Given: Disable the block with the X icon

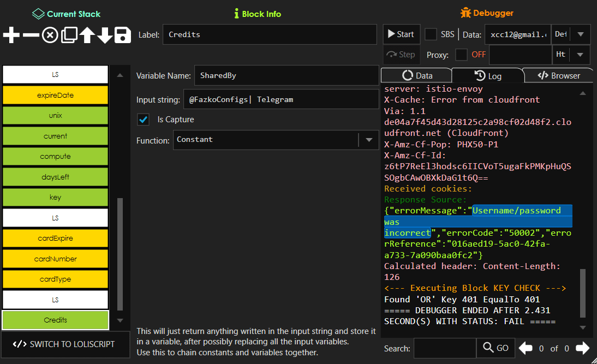Looking at the screenshot, I should [49, 35].
